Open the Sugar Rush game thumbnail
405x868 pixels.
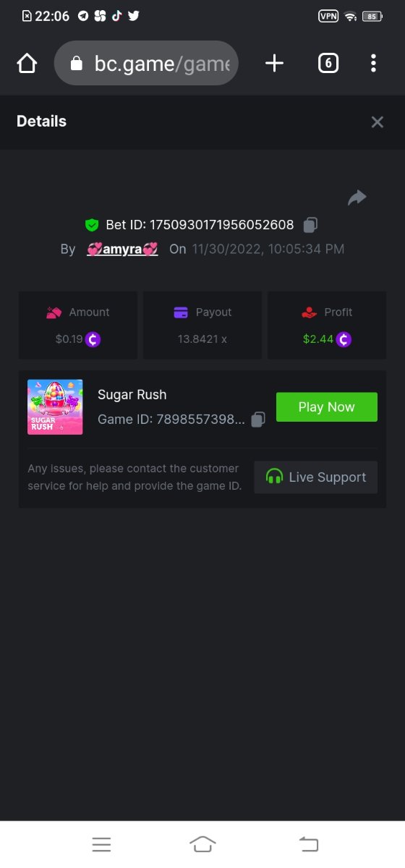point(55,407)
